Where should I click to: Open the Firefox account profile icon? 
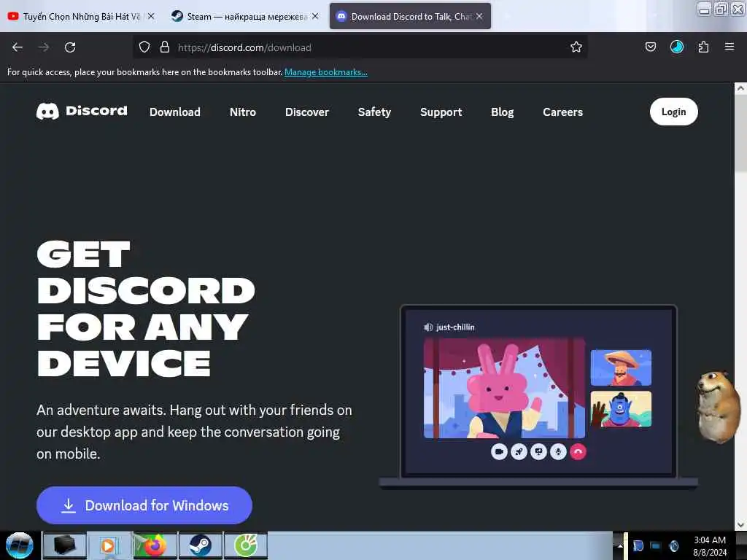point(677,47)
